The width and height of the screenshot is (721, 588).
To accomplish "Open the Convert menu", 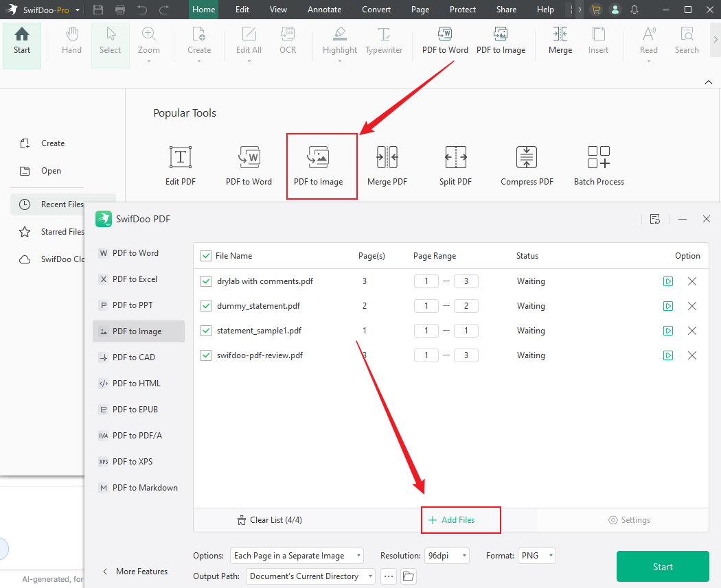I will point(376,10).
